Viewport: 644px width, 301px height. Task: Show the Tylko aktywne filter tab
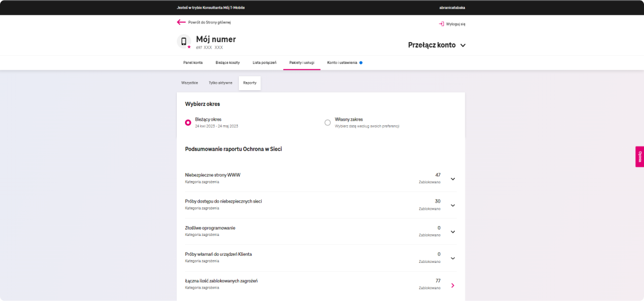[220, 83]
